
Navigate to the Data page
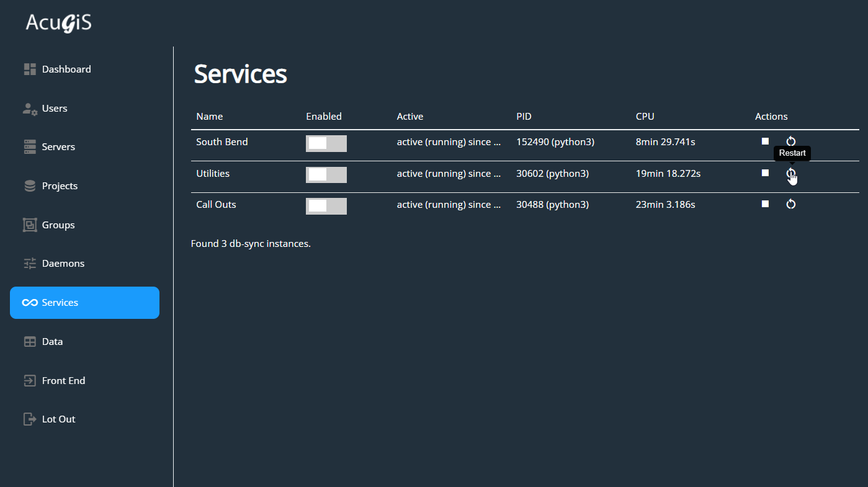tap(52, 342)
